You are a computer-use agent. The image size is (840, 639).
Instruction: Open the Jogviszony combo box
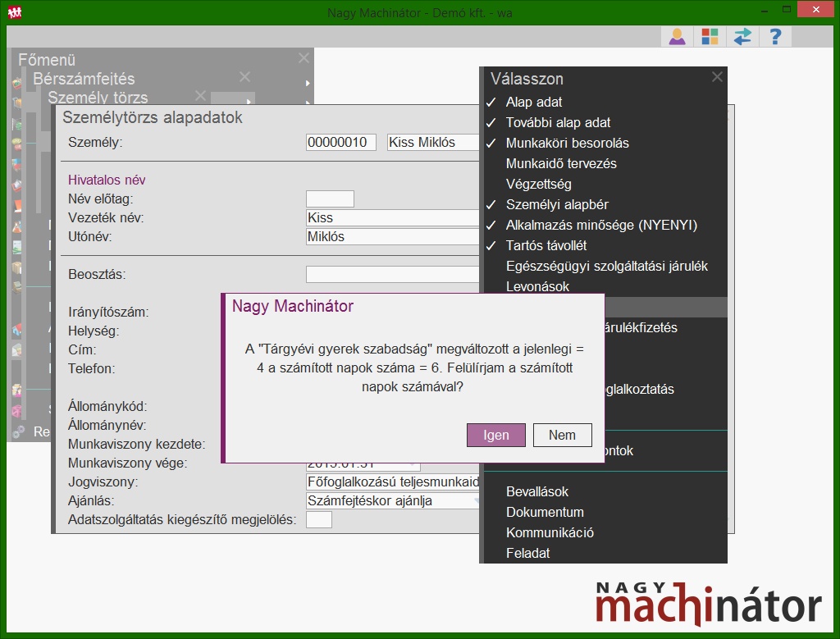(x=393, y=482)
